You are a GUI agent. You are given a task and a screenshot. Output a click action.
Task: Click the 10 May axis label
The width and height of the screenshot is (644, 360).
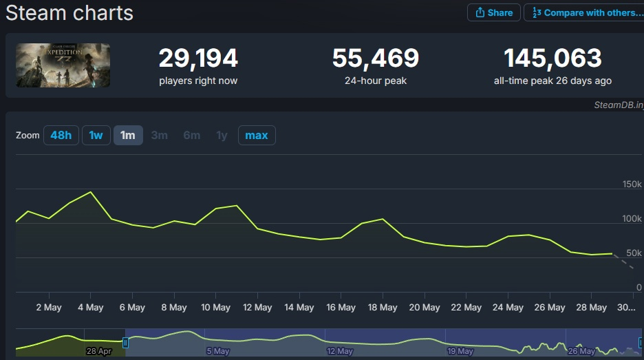click(215, 308)
